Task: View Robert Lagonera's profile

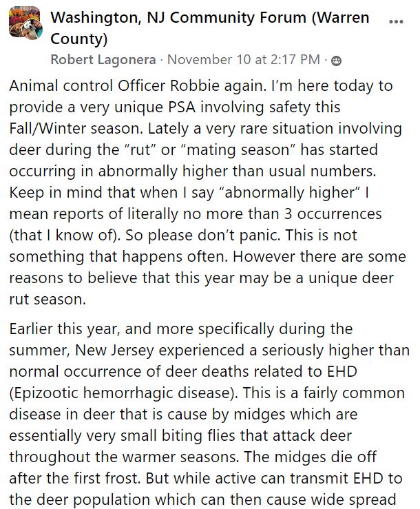Action: click(x=103, y=60)
